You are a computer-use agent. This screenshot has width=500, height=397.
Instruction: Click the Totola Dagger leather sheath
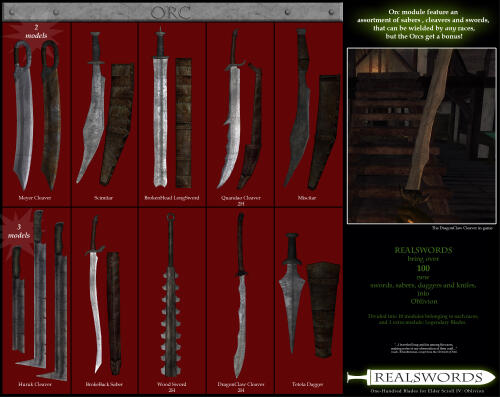click(x=323, y=310)
